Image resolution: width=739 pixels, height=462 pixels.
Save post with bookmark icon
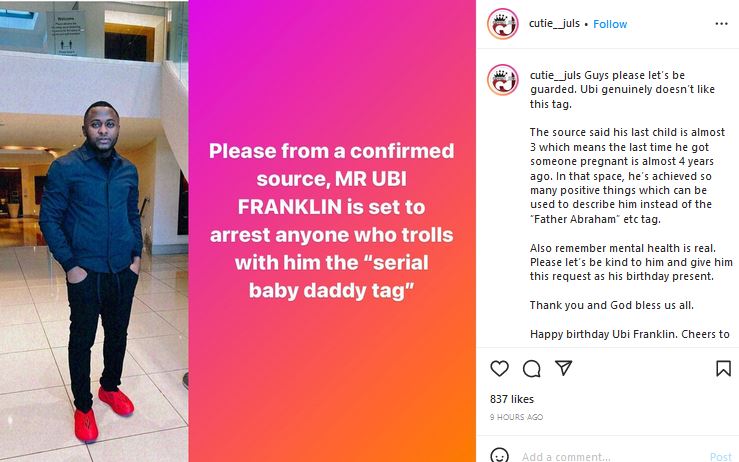coord(723,368)
